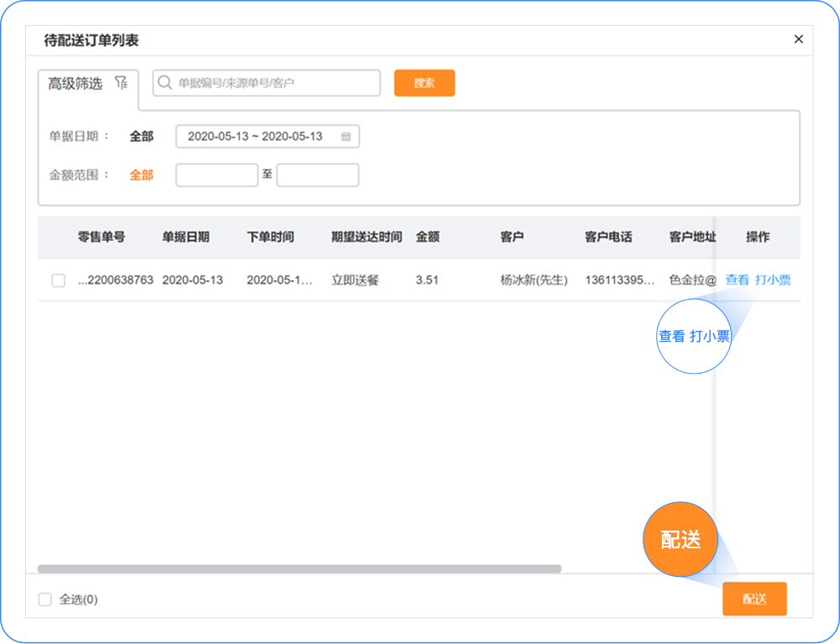Click order number cell ...2200638763

116,280
